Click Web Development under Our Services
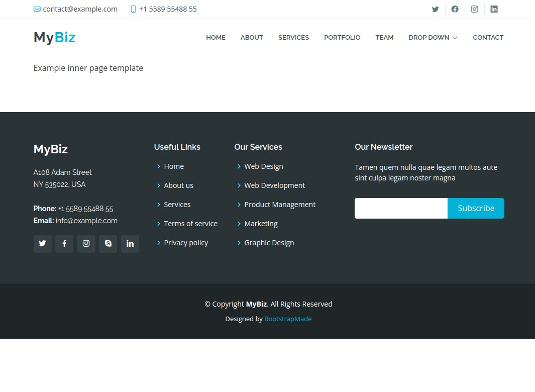The image size is (535, 392). coord(274,185)
